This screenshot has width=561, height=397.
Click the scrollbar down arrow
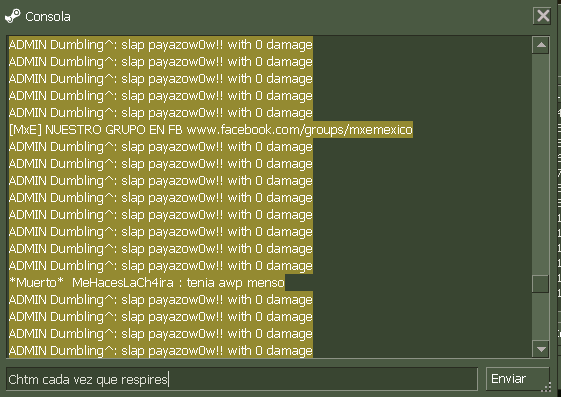point(541,348)
